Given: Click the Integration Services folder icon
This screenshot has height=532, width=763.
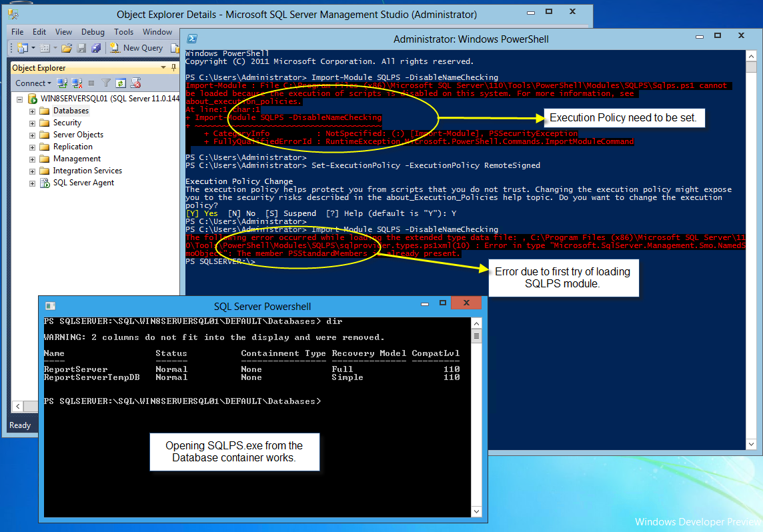Looking at the screenshot, I should (45, 171).
